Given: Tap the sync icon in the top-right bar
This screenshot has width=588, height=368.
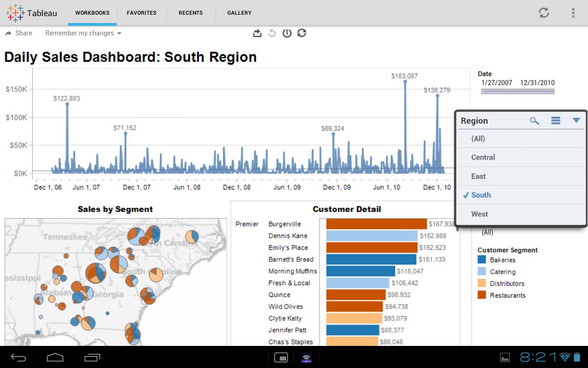Looking at the screenshot, I should click(x=543, y=13).
